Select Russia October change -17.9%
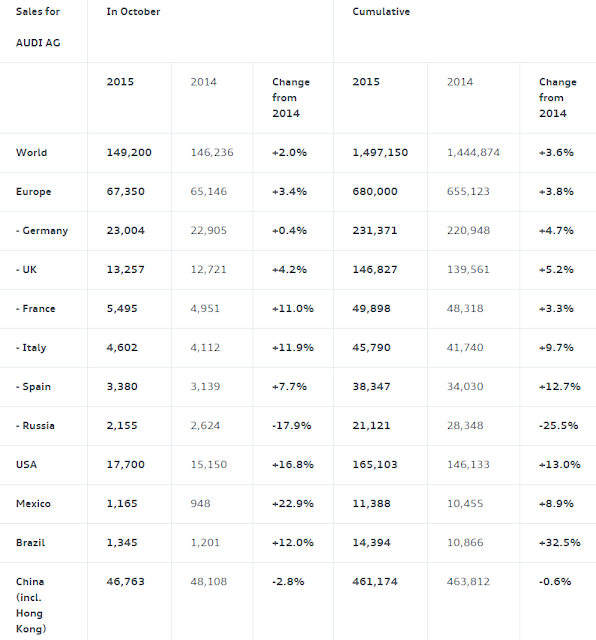This screenshot has width=596, height=640. tap(291, 426)
